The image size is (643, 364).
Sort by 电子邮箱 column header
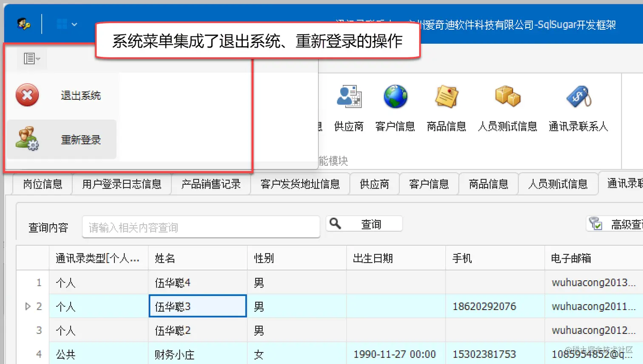[x=594, y=258]
